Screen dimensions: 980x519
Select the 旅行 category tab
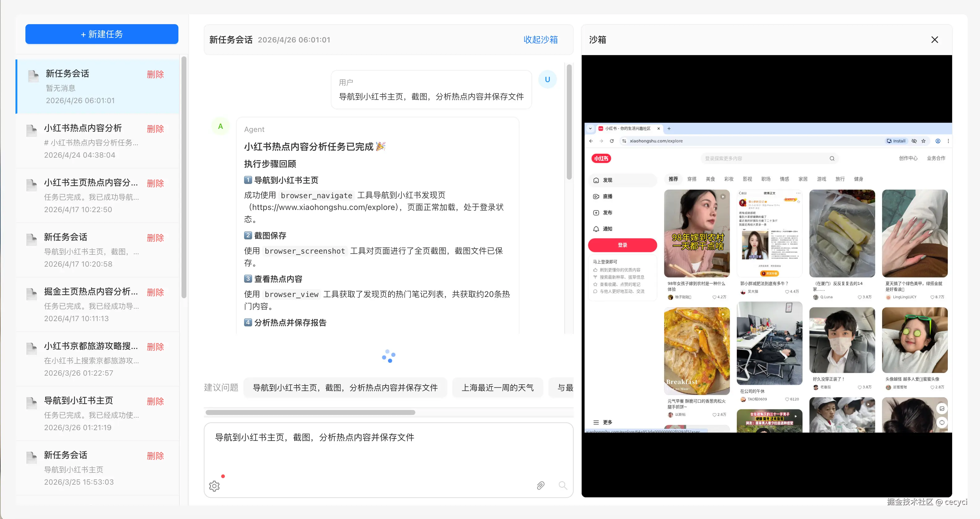click(x=840, y=179)
